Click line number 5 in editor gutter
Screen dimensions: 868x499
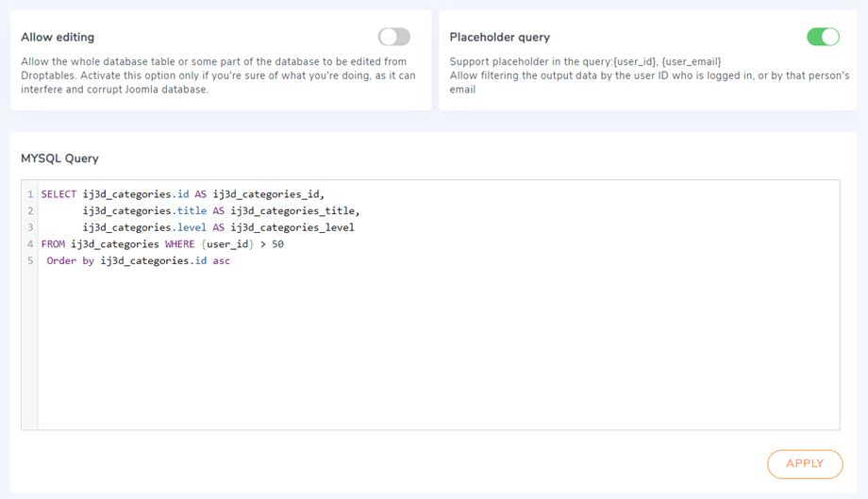[x=30, y=261]
